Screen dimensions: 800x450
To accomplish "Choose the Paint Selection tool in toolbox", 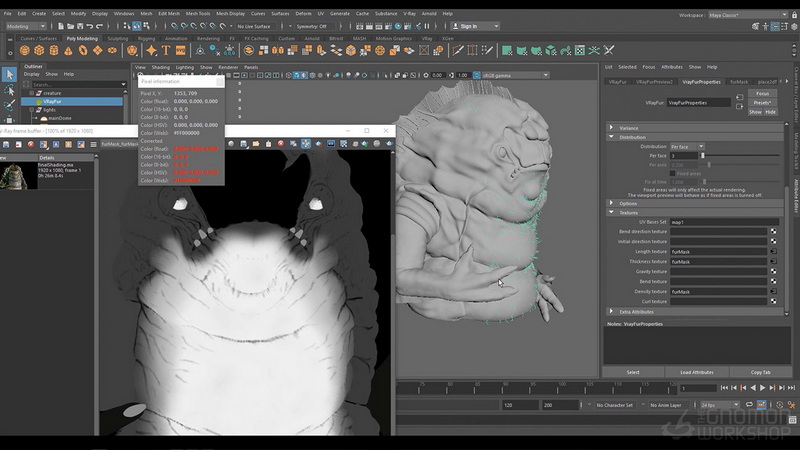I will point(9,105).
